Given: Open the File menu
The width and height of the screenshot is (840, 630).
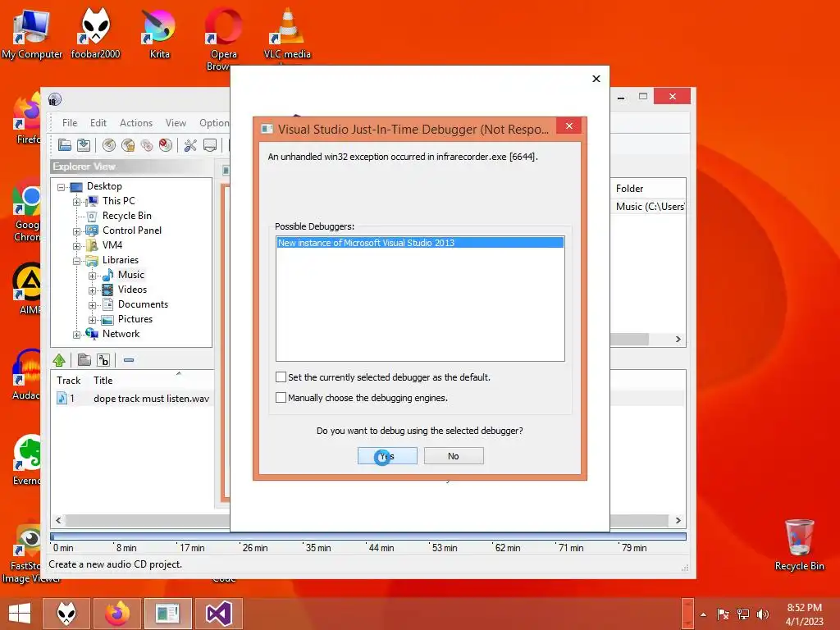Looking at the screenshot, I should tap(70, 123).
